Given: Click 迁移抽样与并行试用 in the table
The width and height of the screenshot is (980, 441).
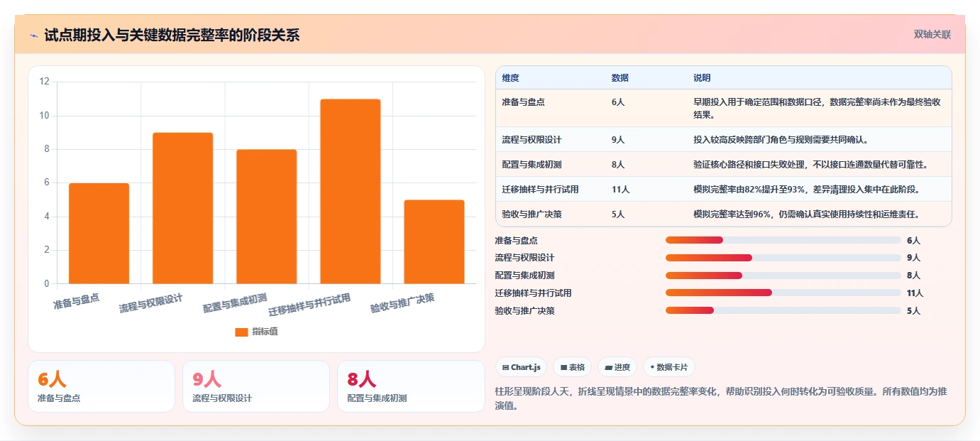Looking at the screenshot, I should [540, 190].
